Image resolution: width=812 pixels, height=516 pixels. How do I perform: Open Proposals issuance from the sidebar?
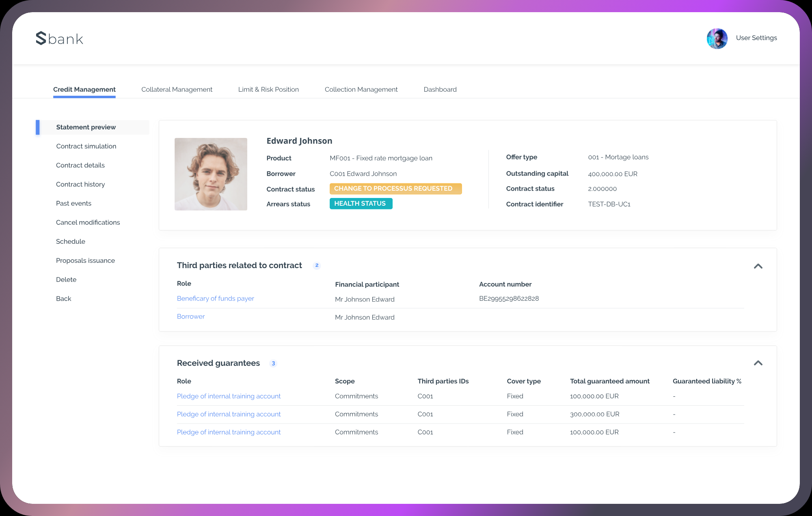[x=85, y=260]
